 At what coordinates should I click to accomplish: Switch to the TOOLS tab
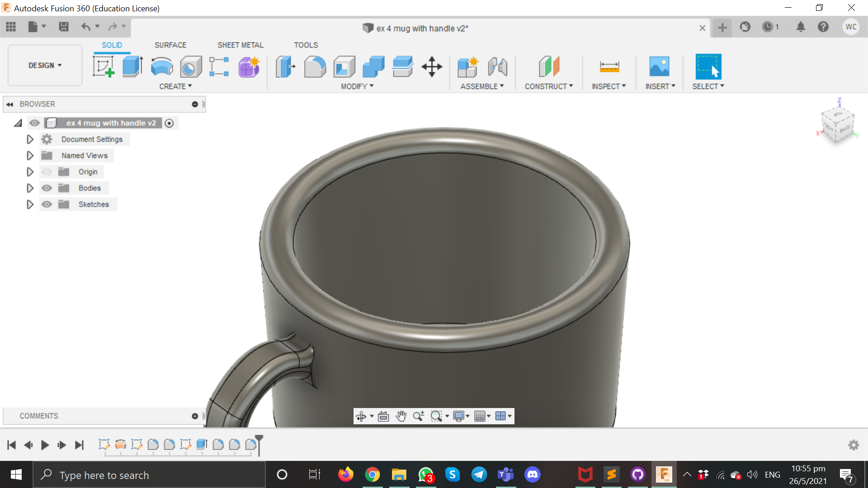coord(306,45)
